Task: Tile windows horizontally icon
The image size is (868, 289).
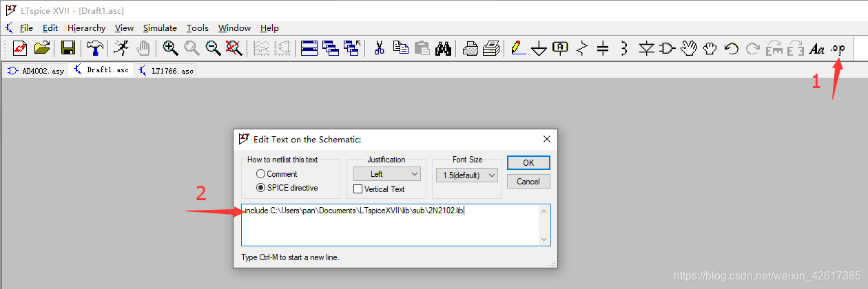Action: click(x=309, y=48)
